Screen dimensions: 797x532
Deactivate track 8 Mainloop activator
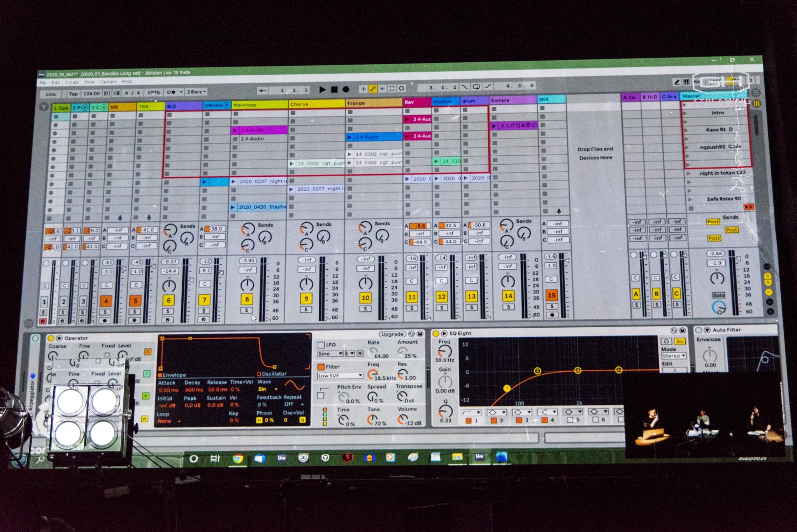click(247, 300)
